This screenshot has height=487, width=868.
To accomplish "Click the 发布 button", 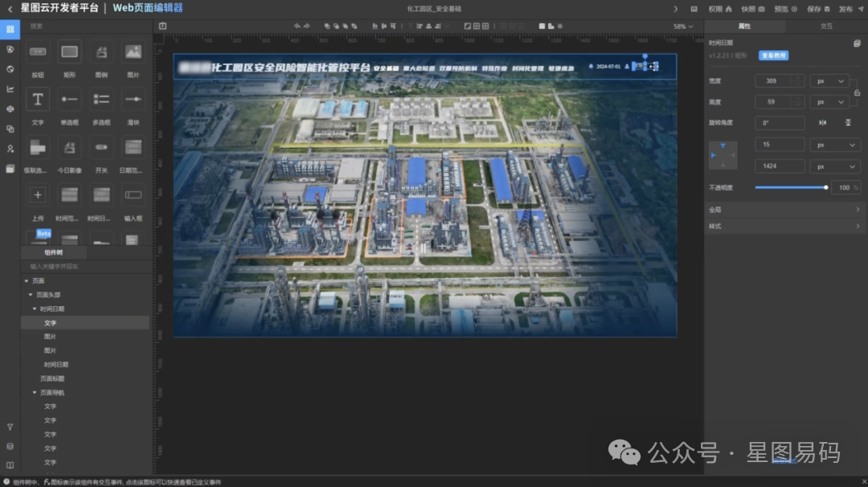I will (851, 9).
